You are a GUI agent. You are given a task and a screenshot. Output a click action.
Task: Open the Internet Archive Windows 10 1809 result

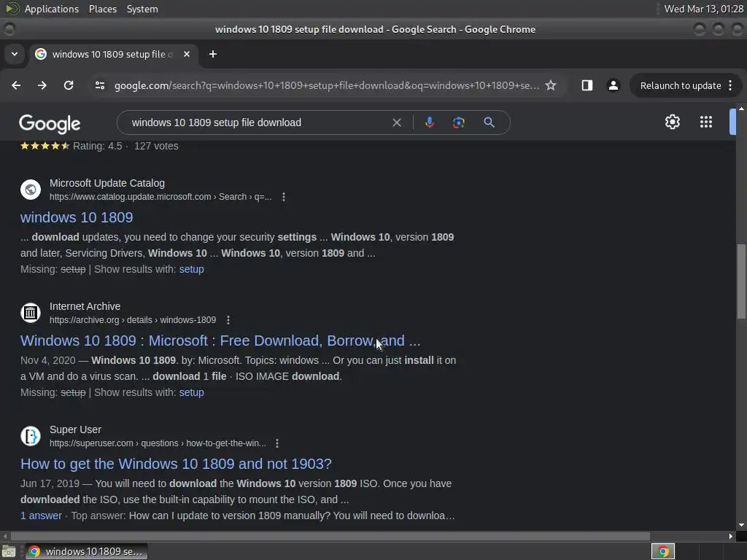point(220,341)
